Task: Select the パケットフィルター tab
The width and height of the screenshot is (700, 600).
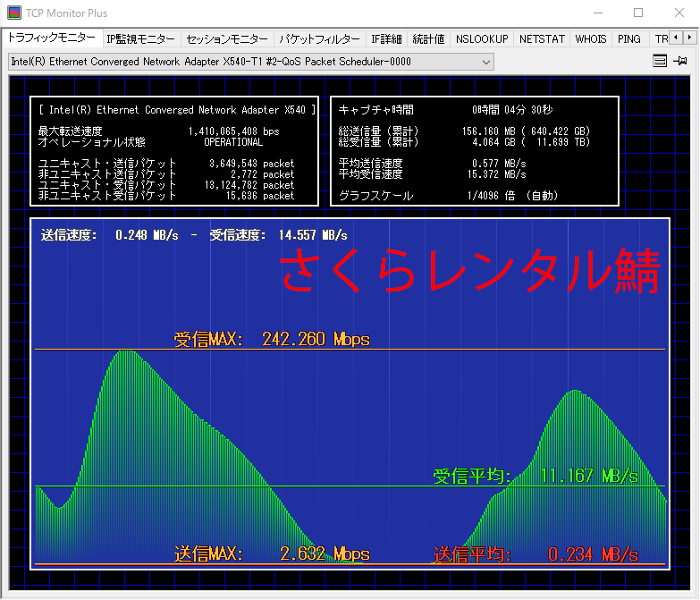Action: coord(318,39)
